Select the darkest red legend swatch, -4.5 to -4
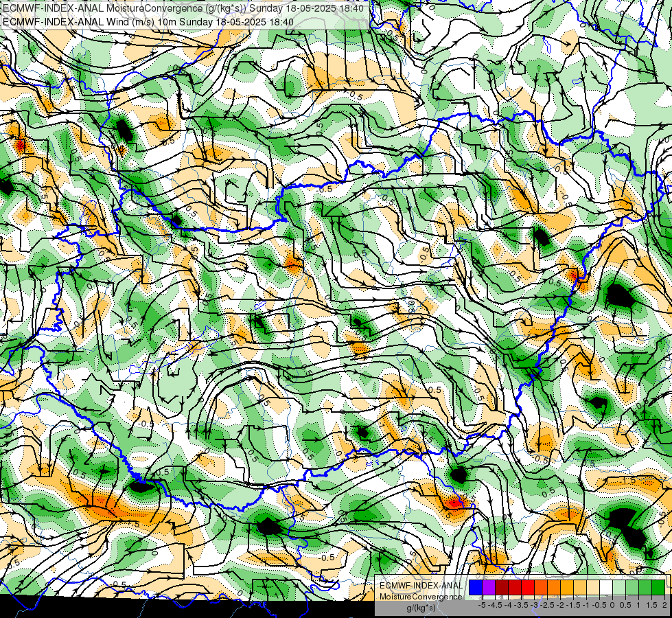The height and width of the screenshot is (618, 672). click(502, 587)
